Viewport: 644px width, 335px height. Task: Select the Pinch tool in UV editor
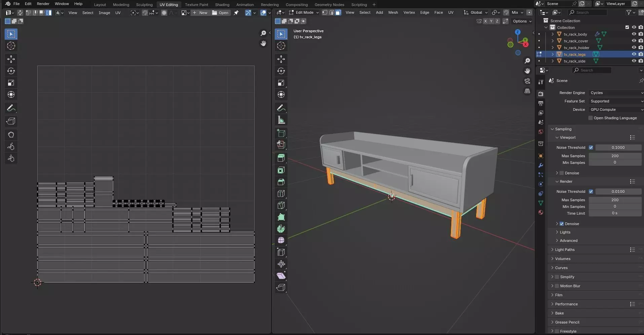11,158
